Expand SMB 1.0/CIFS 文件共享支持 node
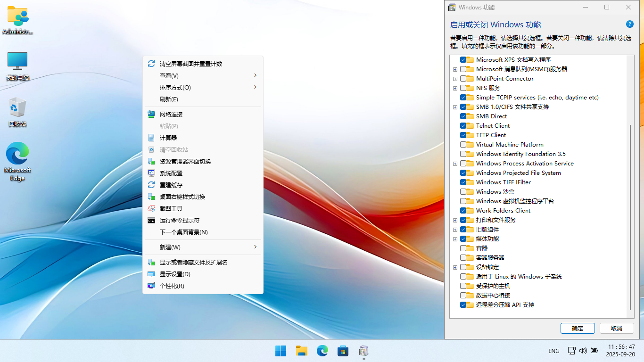Screen dimensions: 644x362 455,107
